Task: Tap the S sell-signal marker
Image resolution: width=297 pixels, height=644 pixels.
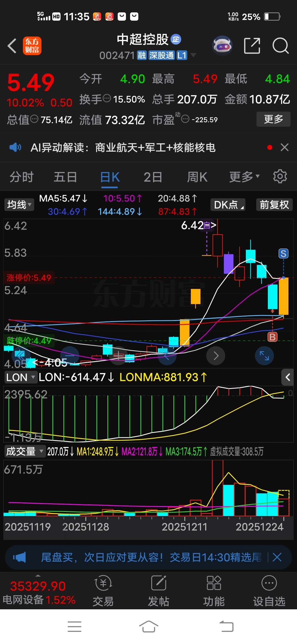Action: [284, 253]
